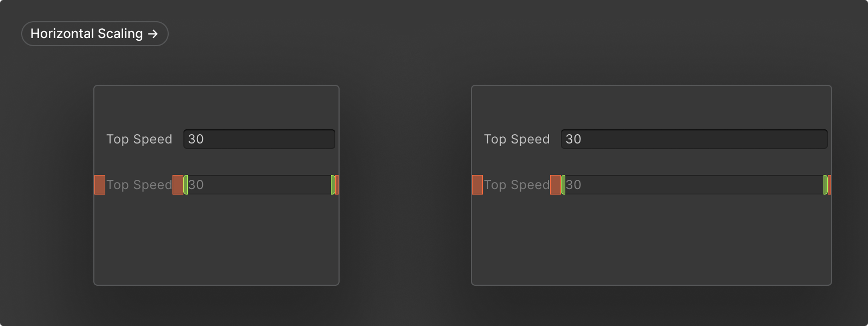This screenshot has height=326, width=868.
Task: Click the green resize handle at left field's start
Action: tap(186, 185)
